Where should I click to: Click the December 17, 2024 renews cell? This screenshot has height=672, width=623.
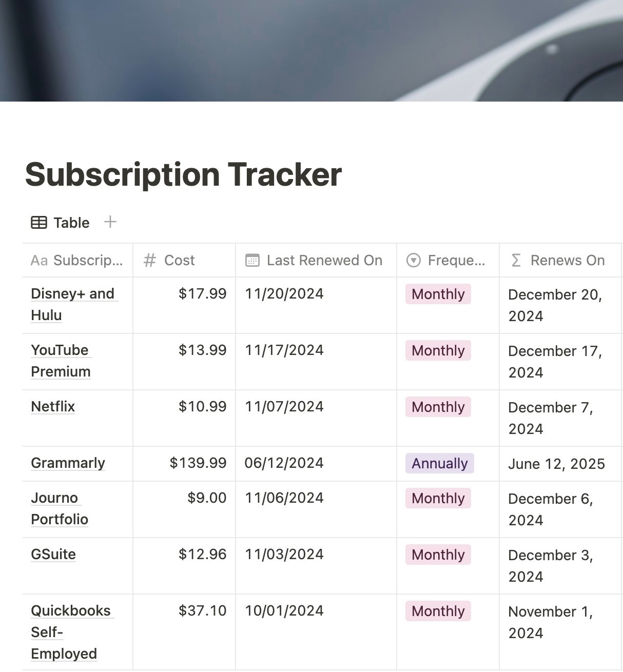[x=561, y=362]
